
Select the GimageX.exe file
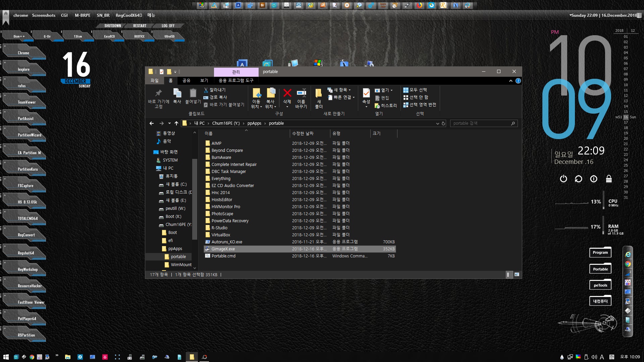300,249
